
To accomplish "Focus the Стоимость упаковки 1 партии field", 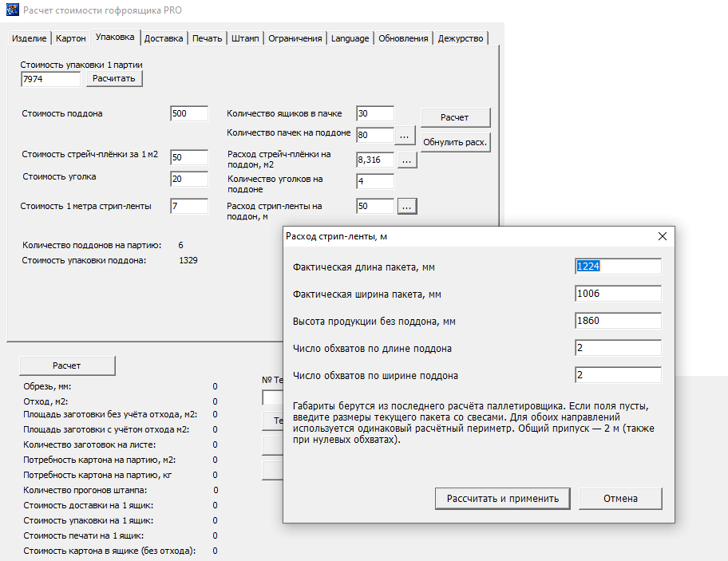I will (50, 79).
